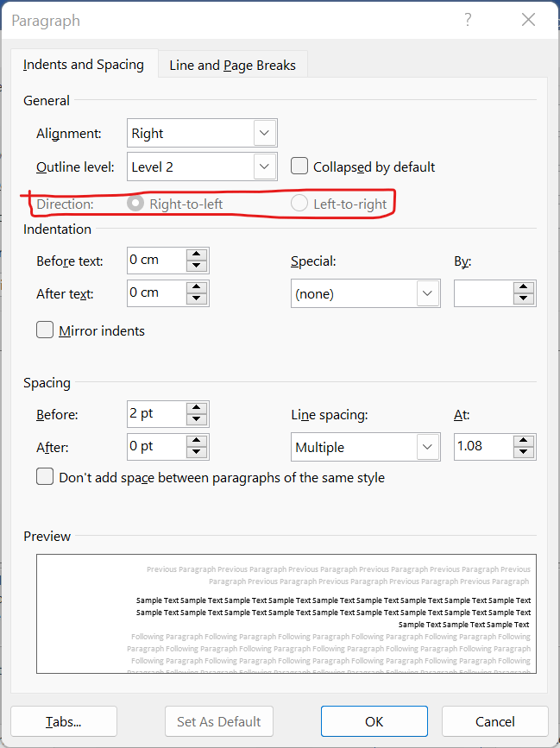Click the Tabs... button

[64, 721]
